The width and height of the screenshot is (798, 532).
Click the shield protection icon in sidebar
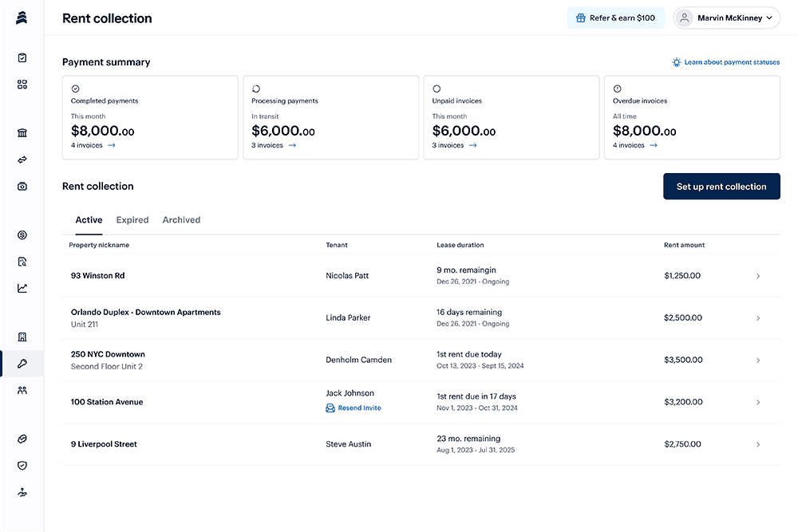point(22,465)
